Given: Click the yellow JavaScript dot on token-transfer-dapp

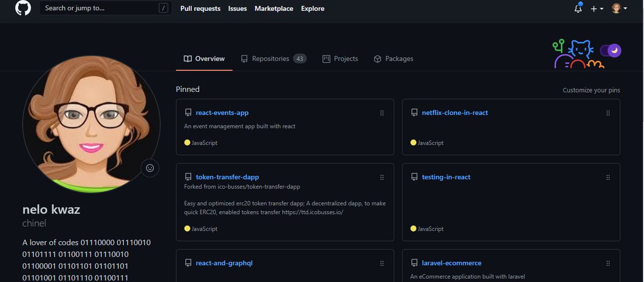Looking at the screenshot, I should tap(187, 229).
